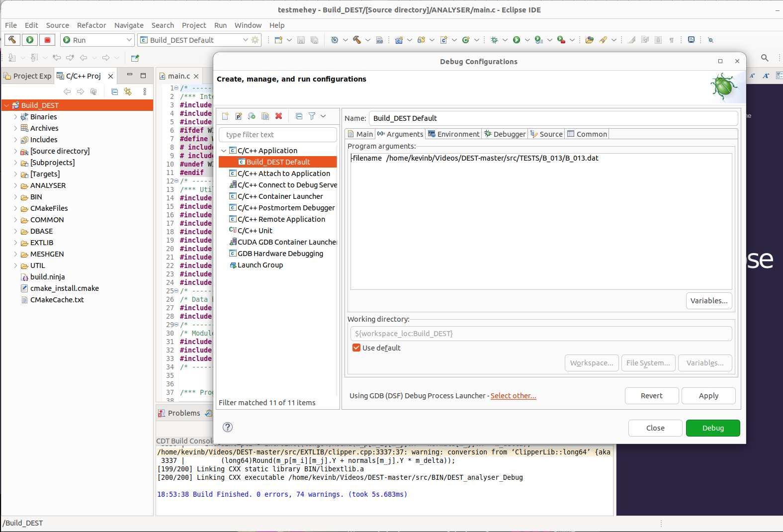This screenshot has width=783, height=532.
Task: Collapse the C/C++ Application tree node
Action: [224, 151]
